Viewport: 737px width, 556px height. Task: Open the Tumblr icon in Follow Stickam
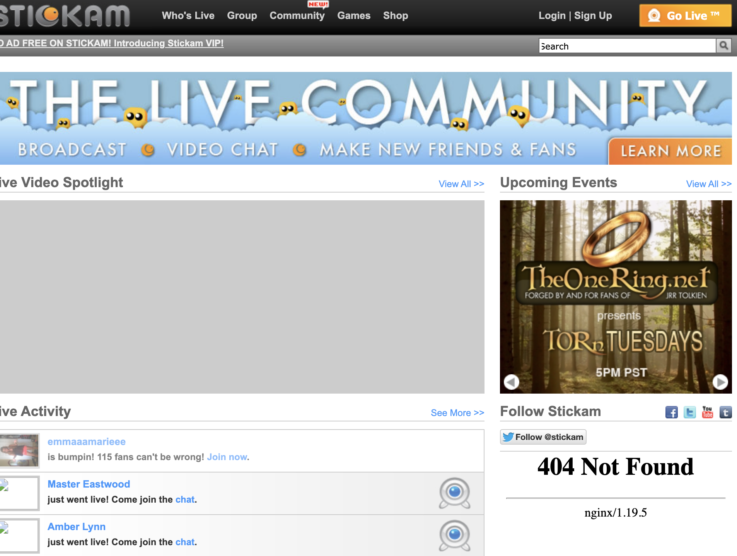coord(725,412)
